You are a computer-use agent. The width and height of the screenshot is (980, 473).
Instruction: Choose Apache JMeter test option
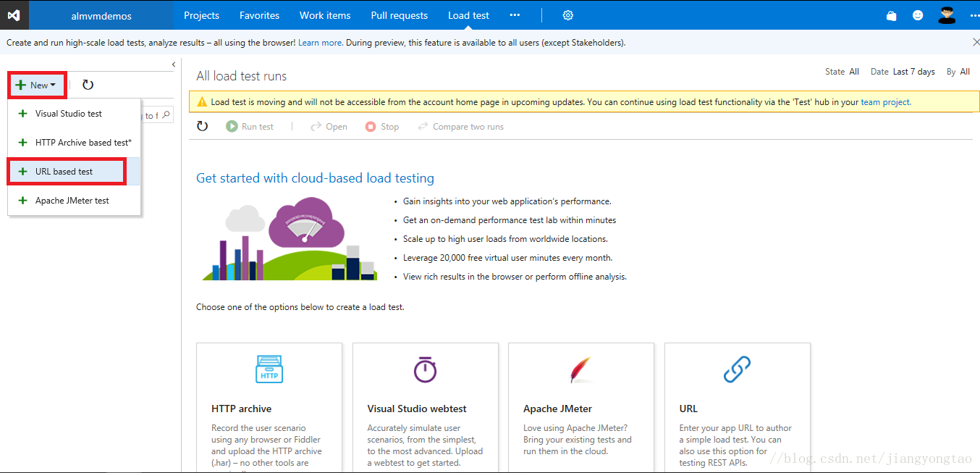[x=74, y=201]
